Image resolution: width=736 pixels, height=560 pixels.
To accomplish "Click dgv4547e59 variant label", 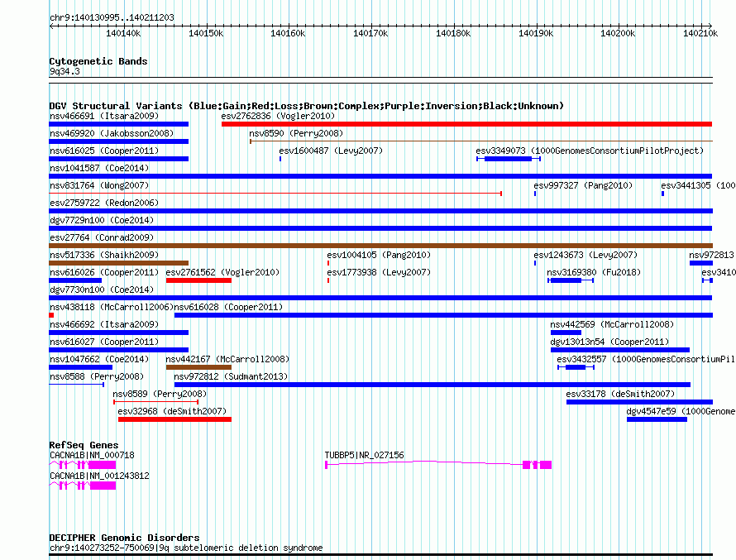I will coord(681,411).
